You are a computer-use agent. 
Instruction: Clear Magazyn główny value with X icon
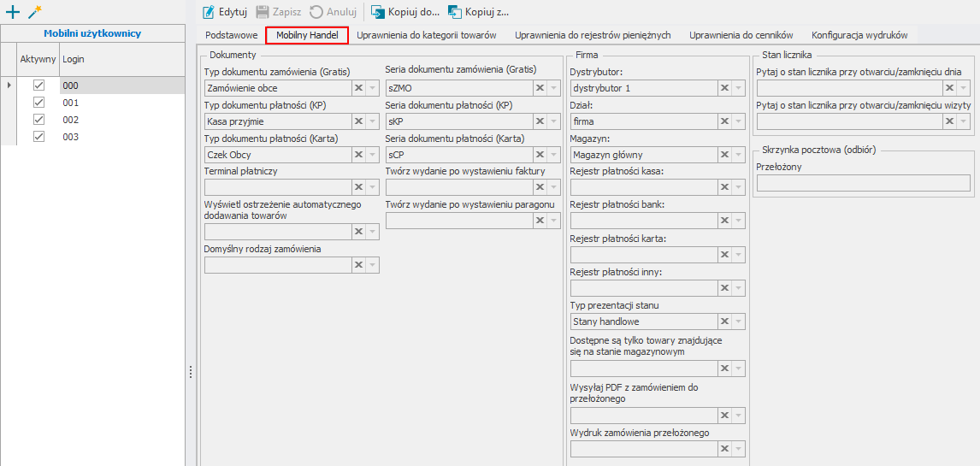click(724, 155)
